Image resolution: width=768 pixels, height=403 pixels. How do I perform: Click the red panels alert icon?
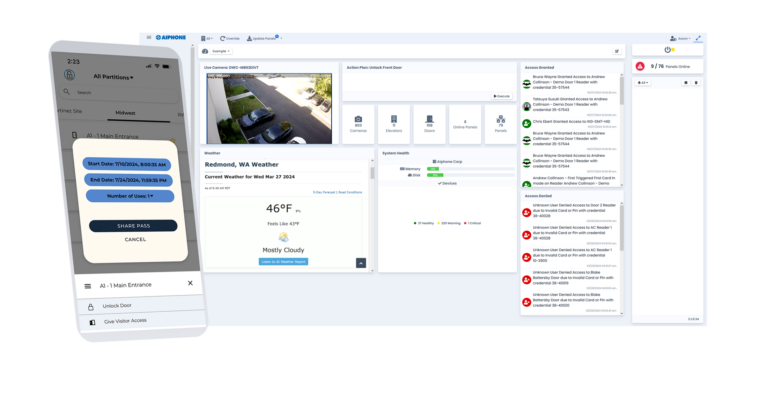coord(640,66)
